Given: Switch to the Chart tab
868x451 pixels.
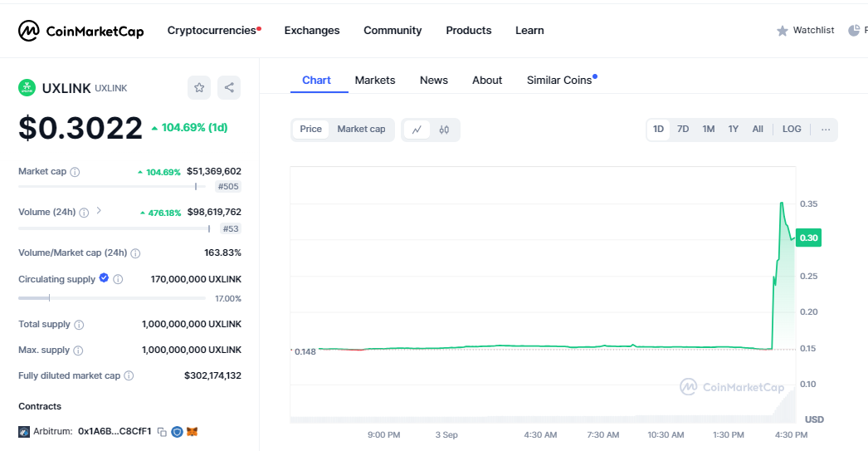Looking at the screenshot, I should tap(317, 81).
